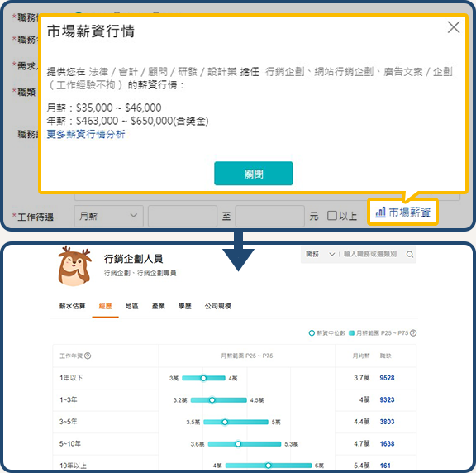This screenshot has height=473, width=476.
Task: Open 161 job openings link
Action: point(385,466)
